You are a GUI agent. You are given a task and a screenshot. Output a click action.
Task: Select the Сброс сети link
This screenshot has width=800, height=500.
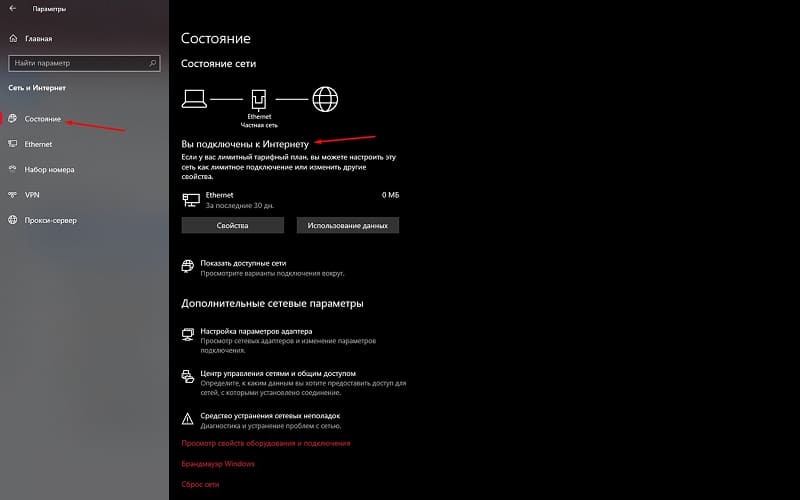click(x=201, y=485)
